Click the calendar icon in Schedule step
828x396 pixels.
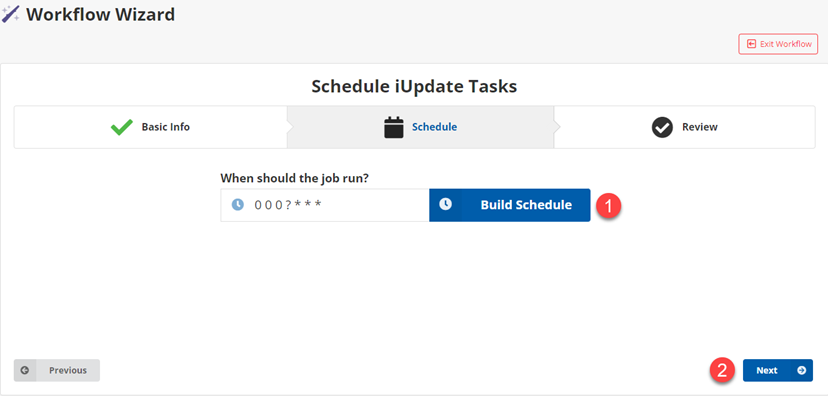tap(393, 127)
